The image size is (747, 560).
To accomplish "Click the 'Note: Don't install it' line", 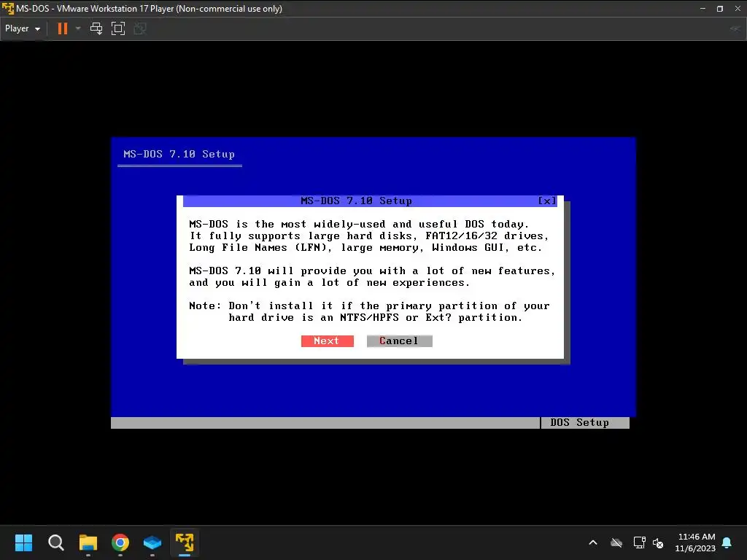I will click(369, 306).
